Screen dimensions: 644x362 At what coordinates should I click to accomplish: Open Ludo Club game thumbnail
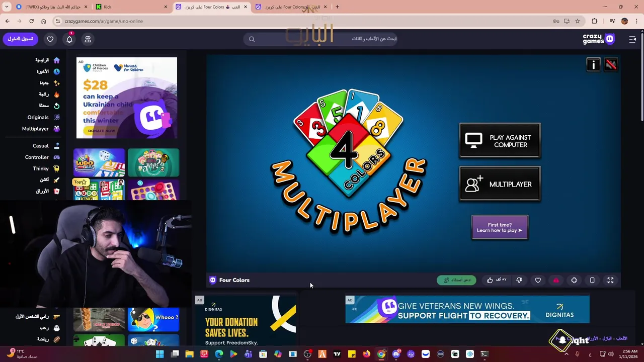pos(99,162)
